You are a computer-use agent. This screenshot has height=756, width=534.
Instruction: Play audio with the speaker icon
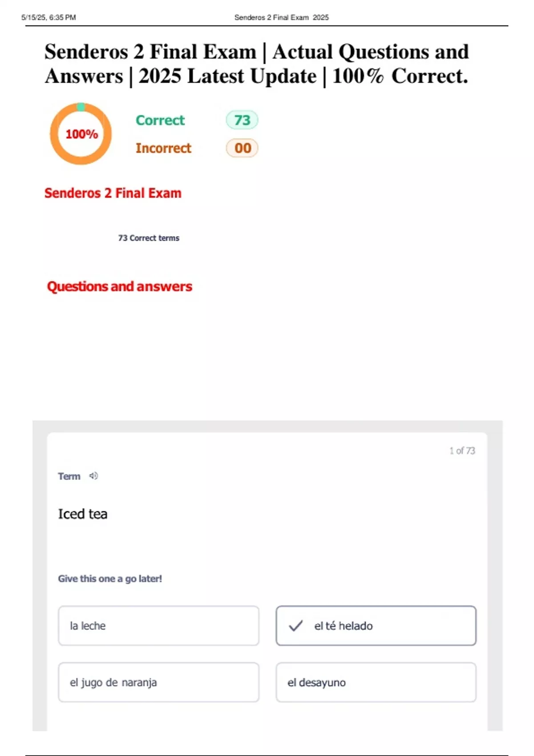pos(93,476)
